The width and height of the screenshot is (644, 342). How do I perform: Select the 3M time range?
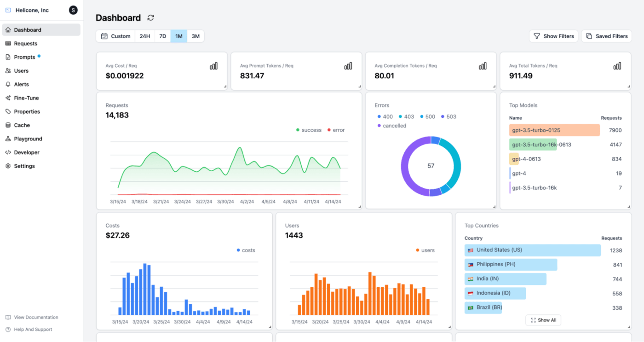coord(195,36)
